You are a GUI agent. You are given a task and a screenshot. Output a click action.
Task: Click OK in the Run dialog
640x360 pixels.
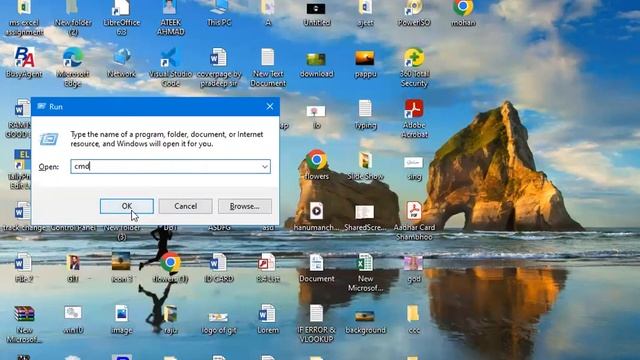pyautogui.click(x=127, y=206)
